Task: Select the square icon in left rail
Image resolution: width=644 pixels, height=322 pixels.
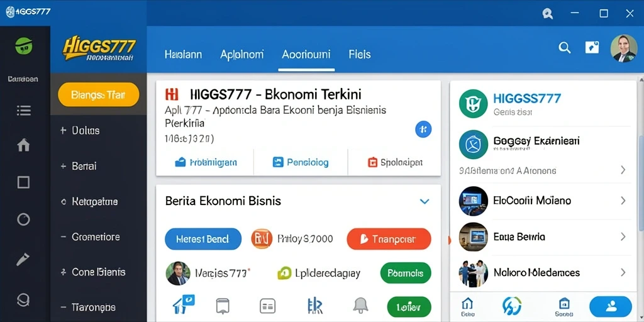Action: click(23, 182)
